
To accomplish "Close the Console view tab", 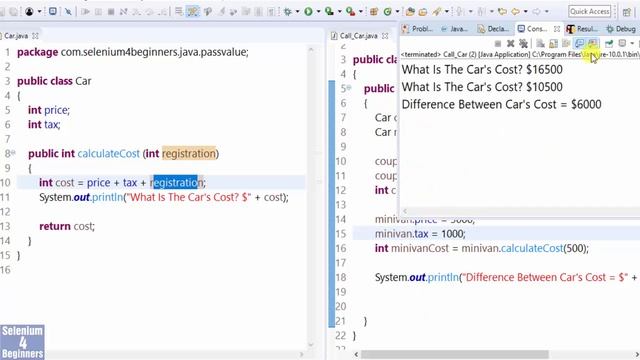I will click(x=557, y=29).
